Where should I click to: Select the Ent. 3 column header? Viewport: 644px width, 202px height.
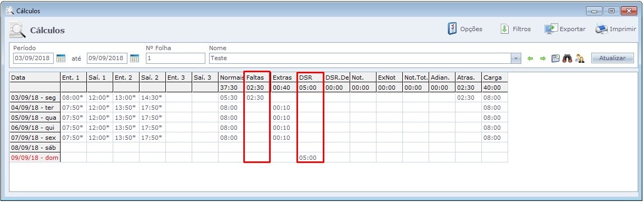tap(179, 78)
